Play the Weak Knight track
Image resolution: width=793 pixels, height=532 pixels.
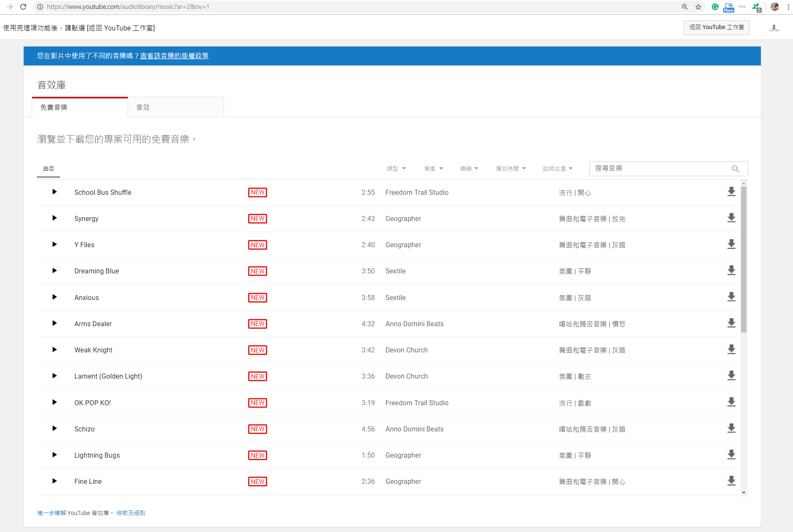pyautogui.click(x=55, y=349)
